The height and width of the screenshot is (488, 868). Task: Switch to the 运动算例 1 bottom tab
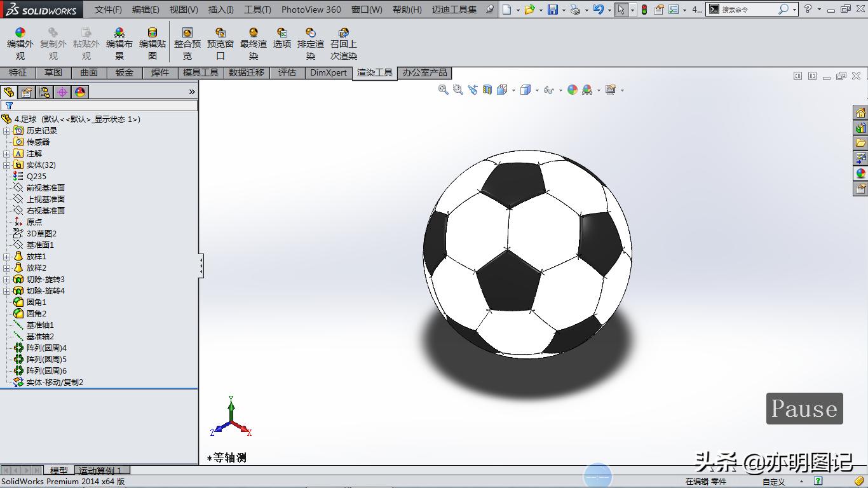point(102,470)
